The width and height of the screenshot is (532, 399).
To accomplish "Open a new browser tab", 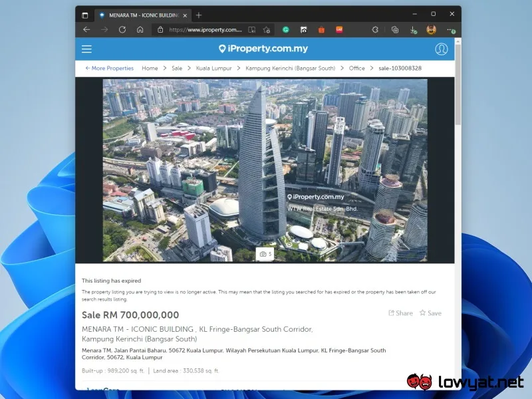I will pos(199,15).
